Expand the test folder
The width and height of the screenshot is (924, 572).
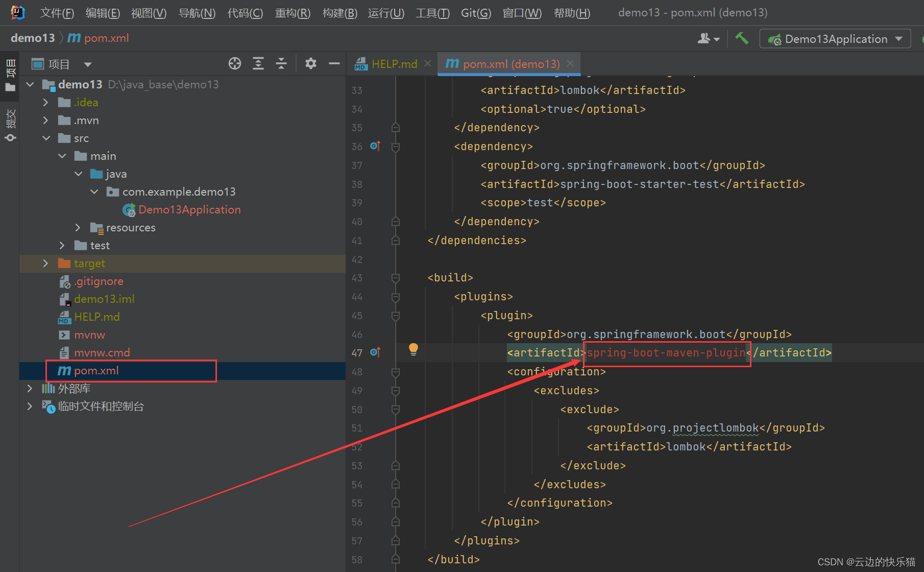coord(62,245)
